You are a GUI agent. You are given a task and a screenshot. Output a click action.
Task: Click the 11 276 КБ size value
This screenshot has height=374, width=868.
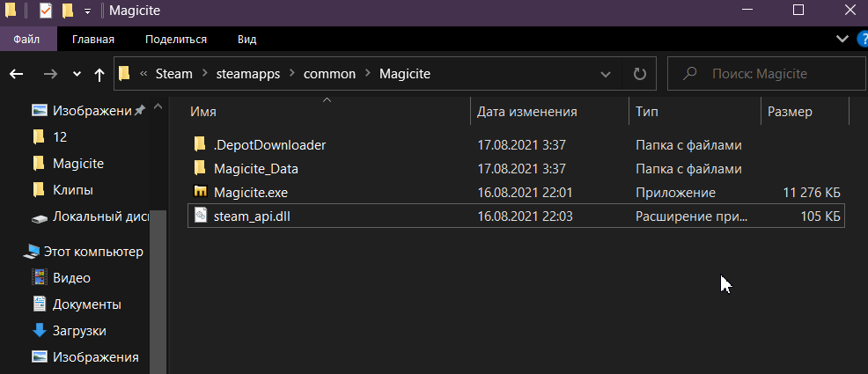click(x=812, y=193)
